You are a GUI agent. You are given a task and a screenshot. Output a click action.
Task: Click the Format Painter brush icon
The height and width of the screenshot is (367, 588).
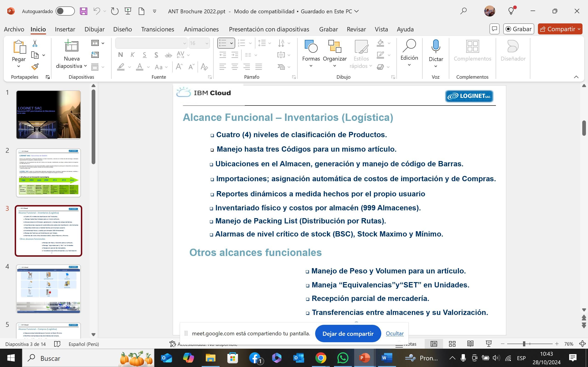[35, 67]
